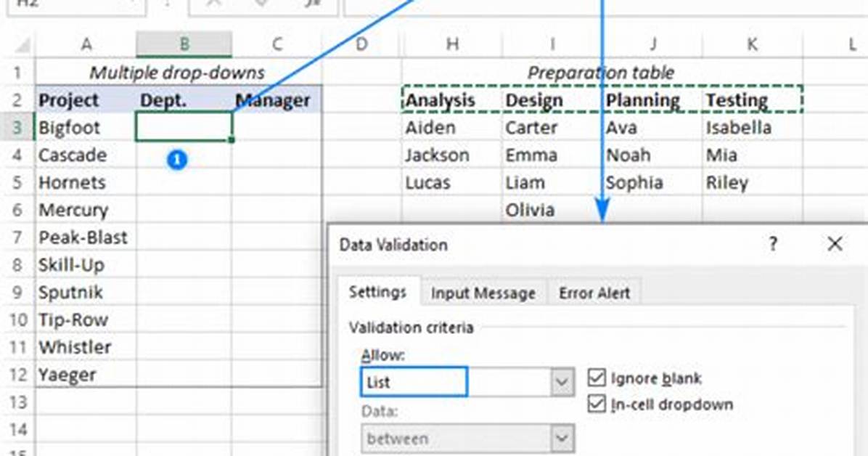Click the Bigfoot cell

tap(86, 128)
